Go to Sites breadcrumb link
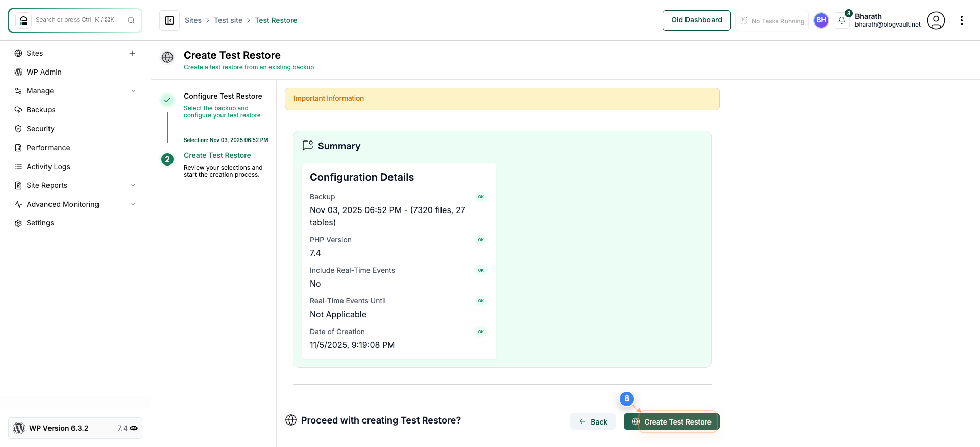The image size is (980, 447). [x=193, y=20]
